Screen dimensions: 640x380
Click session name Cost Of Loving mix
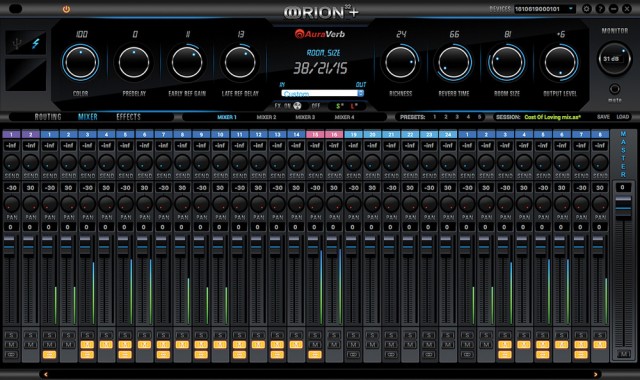[x=552, y=117]
